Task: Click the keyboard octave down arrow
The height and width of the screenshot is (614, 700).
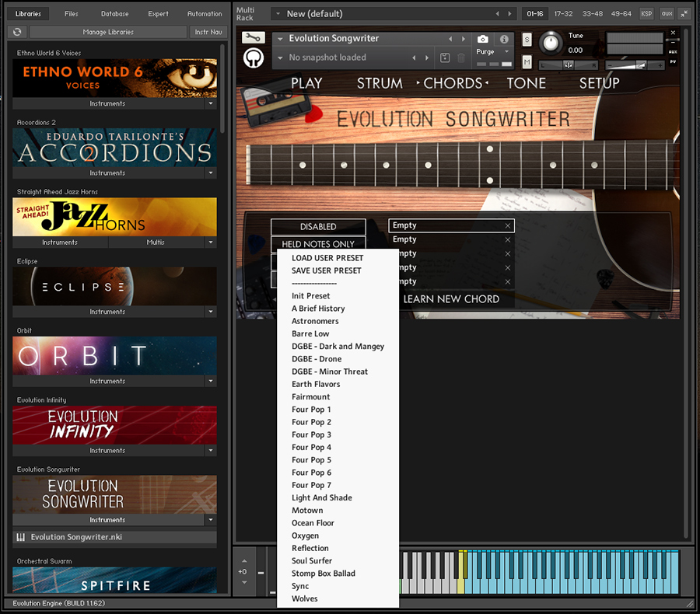Action: click(243, 582)
